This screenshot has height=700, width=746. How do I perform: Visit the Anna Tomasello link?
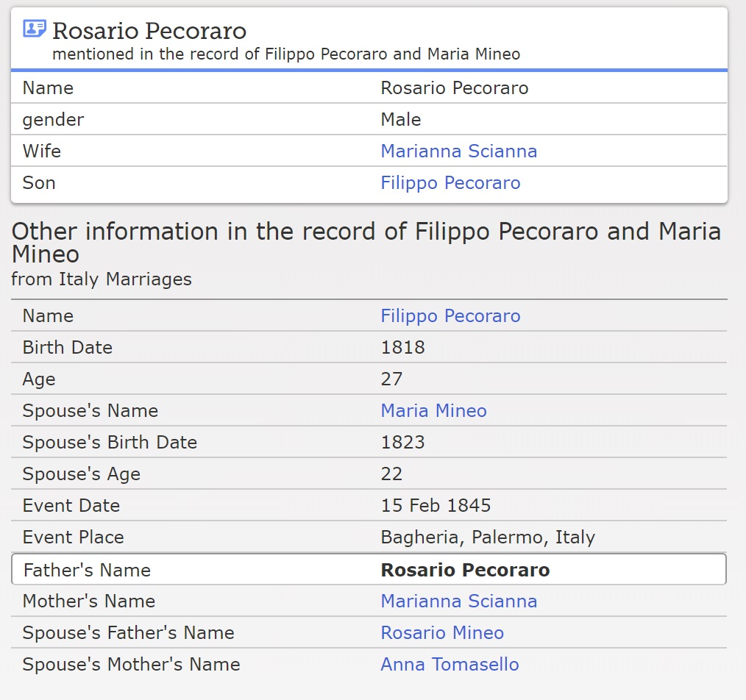[x=450, y=665]
